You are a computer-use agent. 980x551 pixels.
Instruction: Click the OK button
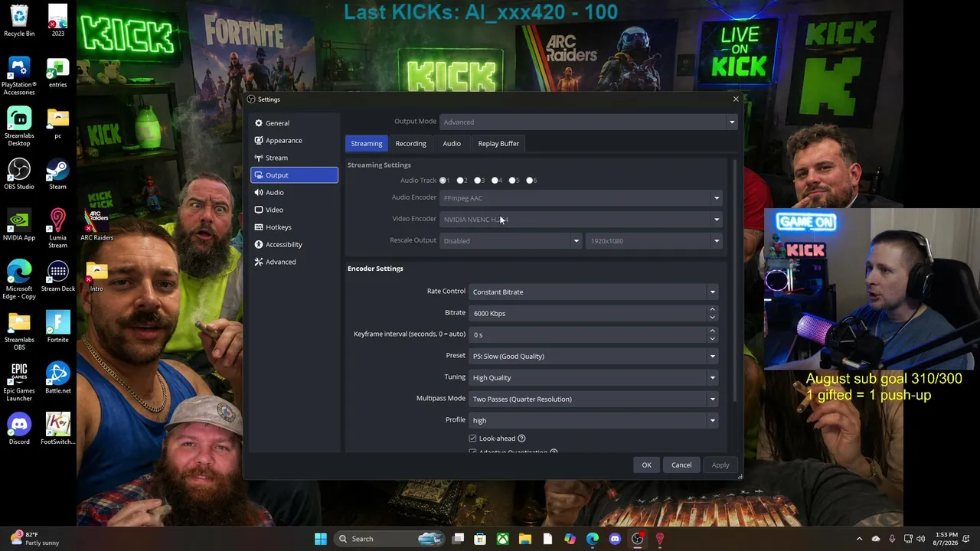click(x=647, y=465)
